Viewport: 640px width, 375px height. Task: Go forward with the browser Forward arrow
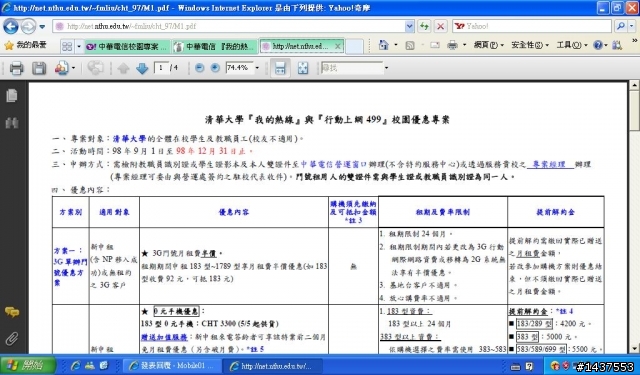[28, 27]
